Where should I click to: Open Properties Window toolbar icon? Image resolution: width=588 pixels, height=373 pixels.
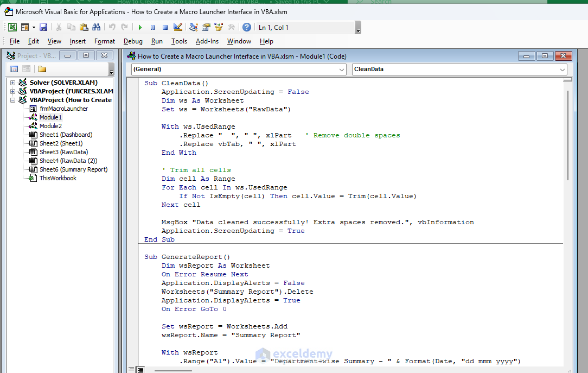206,27
